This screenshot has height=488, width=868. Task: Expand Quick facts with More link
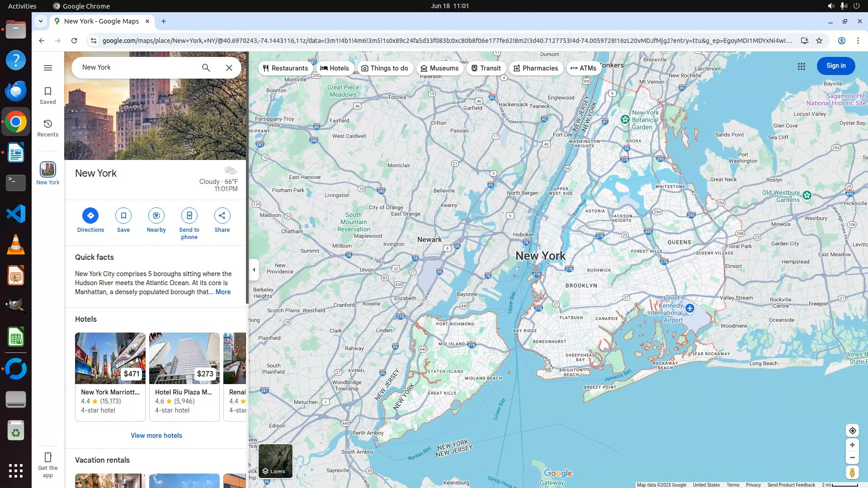coord(223,292)
